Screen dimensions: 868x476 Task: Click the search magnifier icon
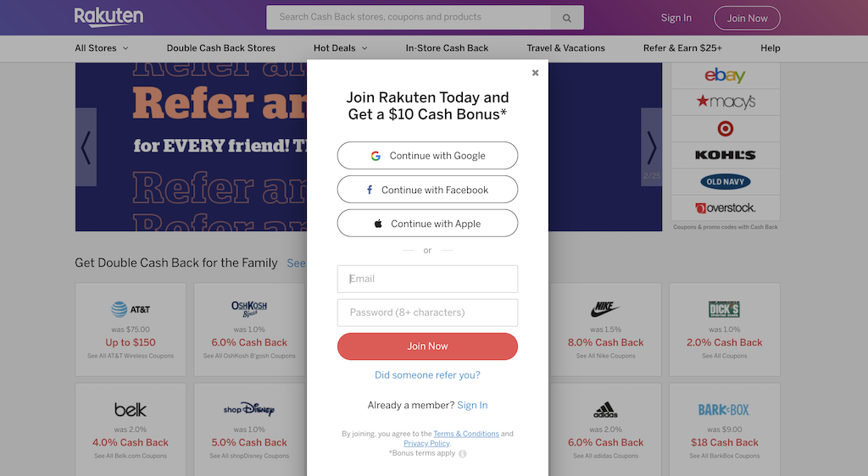[567, 18]
